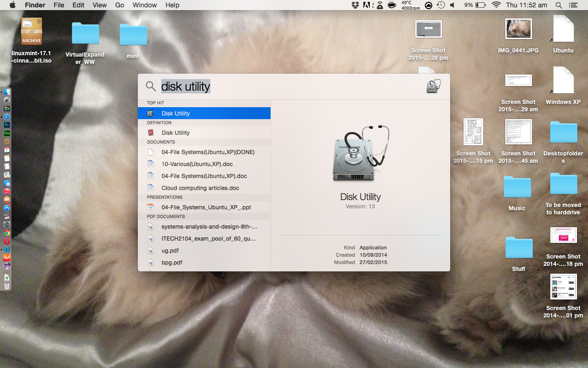Open the Disk Utility top hit result
This screenshot has height=368, width=588.
click(204, 113)
